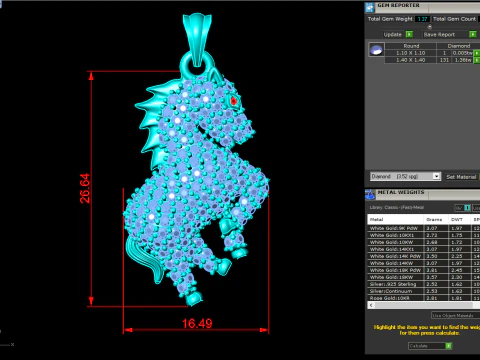Click the 26.64 height dimension label

[85, 188]
